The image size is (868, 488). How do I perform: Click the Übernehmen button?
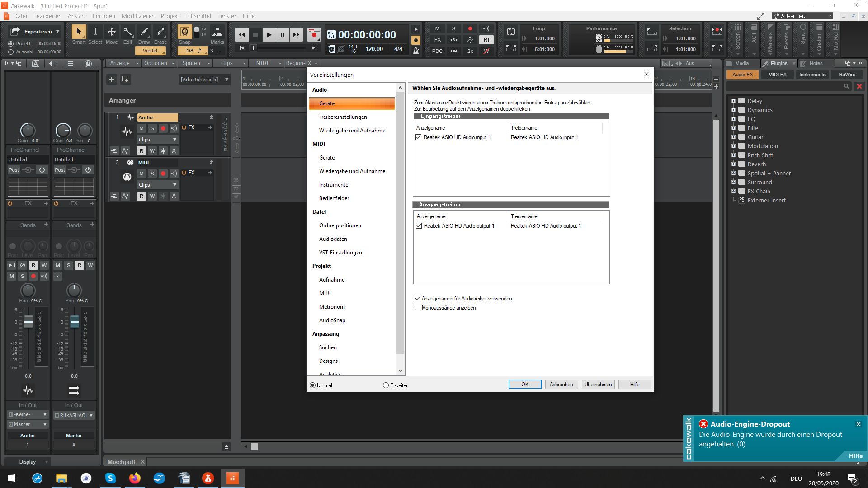pyautogui.click(x=598, y=385)
